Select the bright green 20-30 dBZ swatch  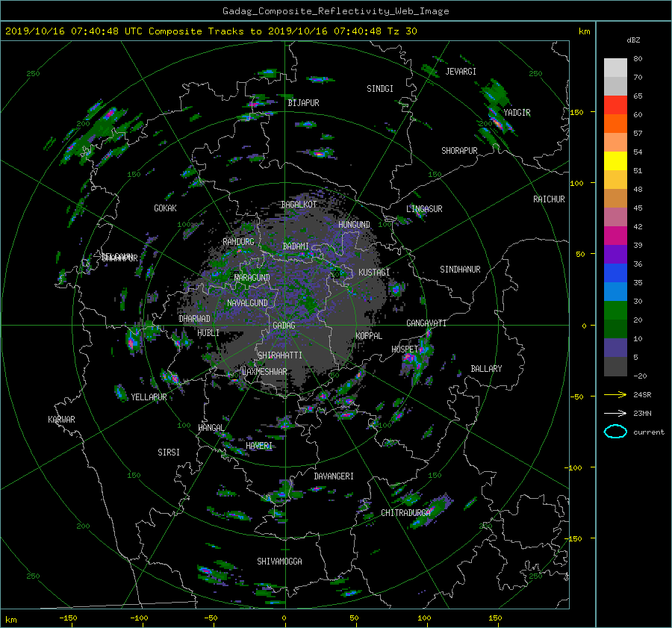tap(615, 311)
